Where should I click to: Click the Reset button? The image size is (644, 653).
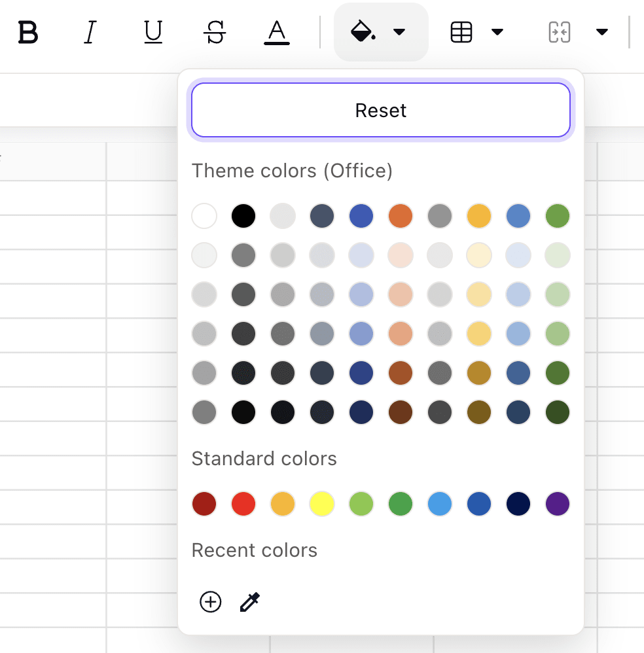point(380,110)
